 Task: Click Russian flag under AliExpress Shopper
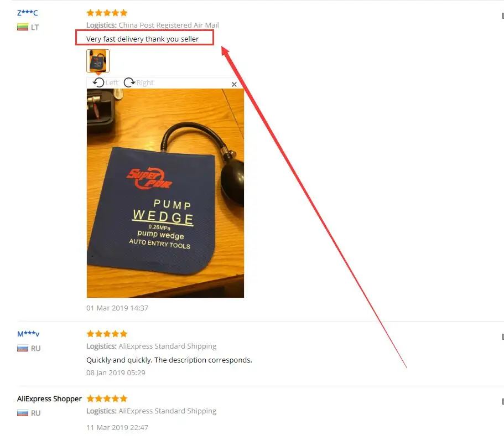[23, 413]
